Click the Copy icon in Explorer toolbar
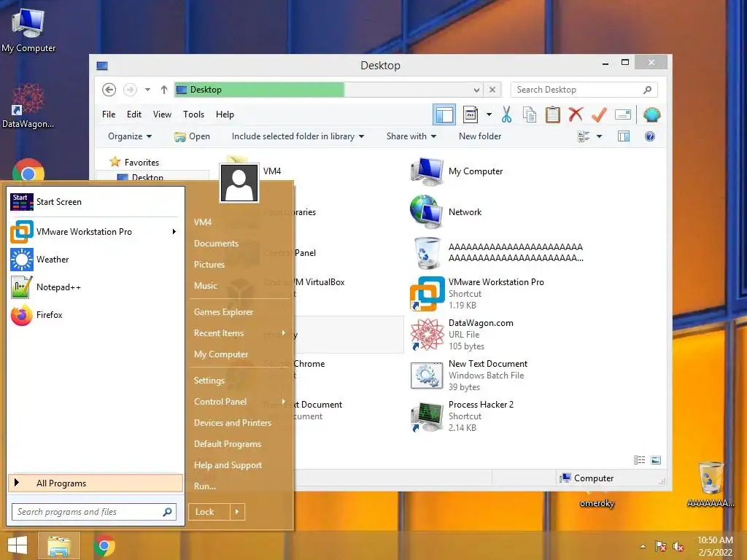The width and height of the screenshot is (747, 560). click(x=530, y=114)
